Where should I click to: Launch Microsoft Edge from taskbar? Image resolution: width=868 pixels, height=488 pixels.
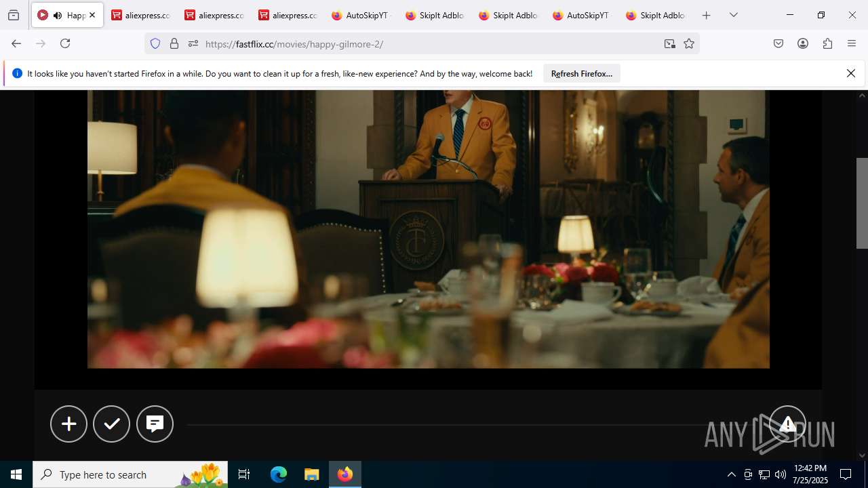[279, 474]
